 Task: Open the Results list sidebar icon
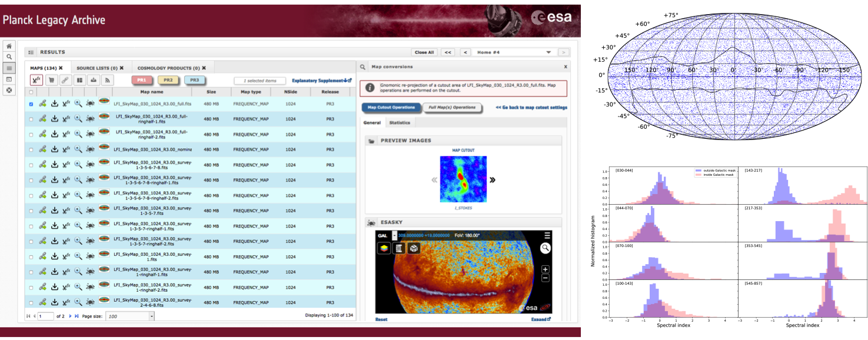(9, 68)
